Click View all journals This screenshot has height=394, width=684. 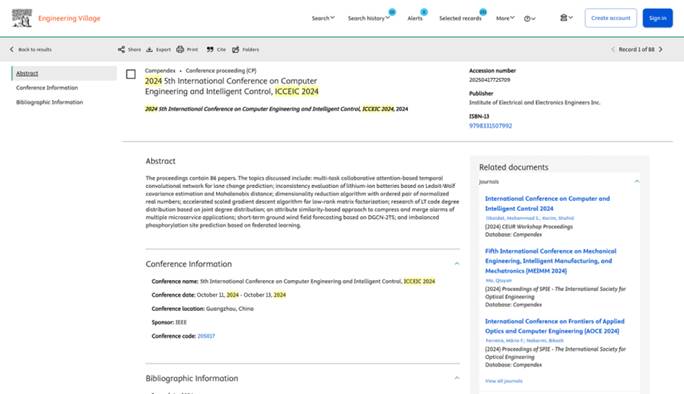(504, 381)
